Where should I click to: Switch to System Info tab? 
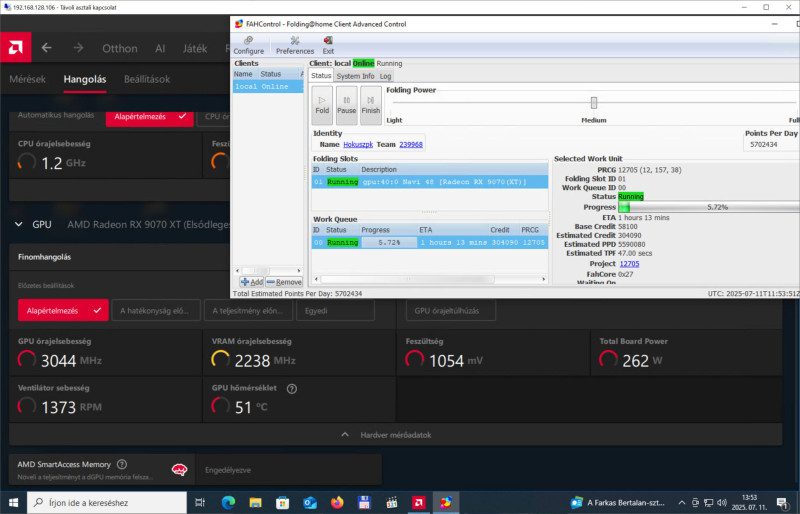355,76
